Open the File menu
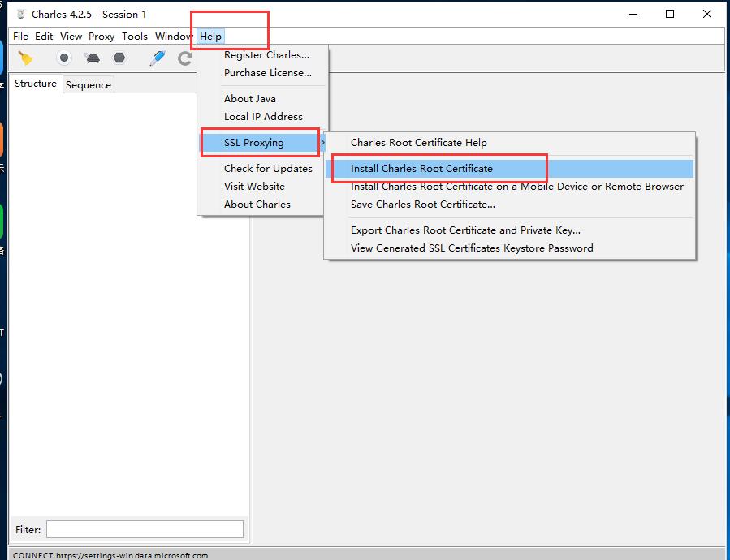The image size is (730, 560). pos(20,37)
